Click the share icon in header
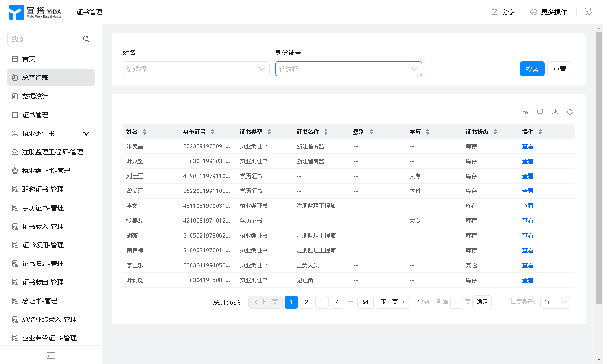This screenshot has width=603, height=364. [x=495, y=12]
